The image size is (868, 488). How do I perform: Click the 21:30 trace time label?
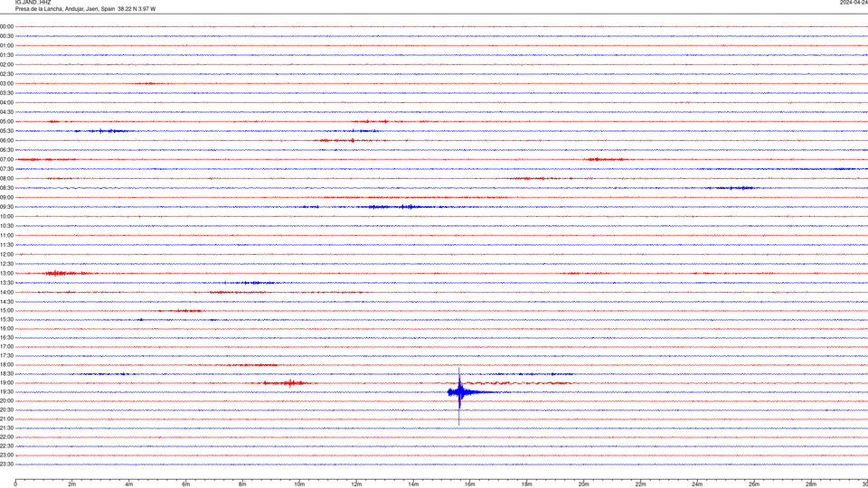(x=6, y=427)
